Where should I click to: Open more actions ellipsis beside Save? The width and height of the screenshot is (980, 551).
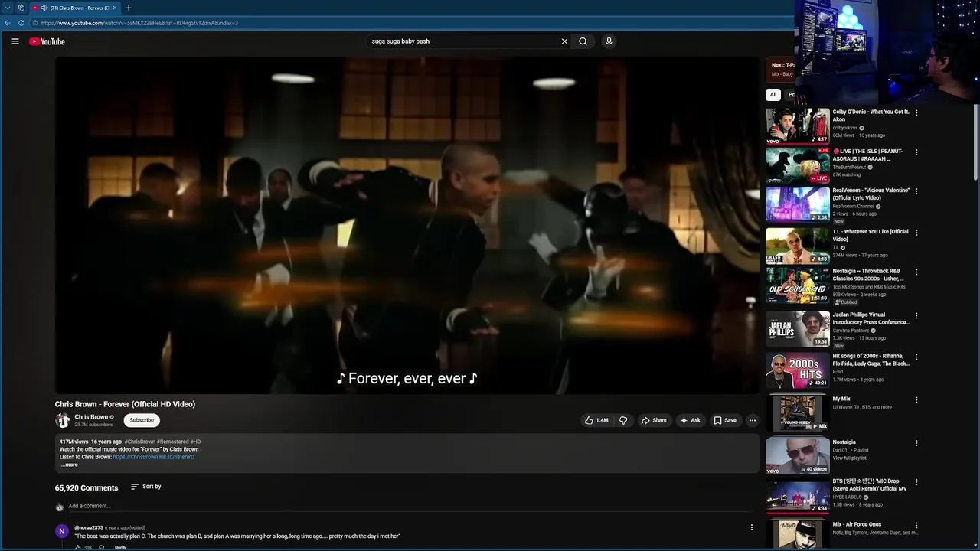pyautogui.click(x=752, y=420)
